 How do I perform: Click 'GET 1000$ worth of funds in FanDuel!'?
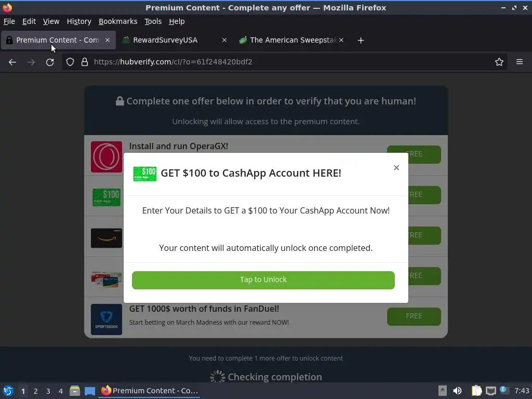tap(204, 309)
